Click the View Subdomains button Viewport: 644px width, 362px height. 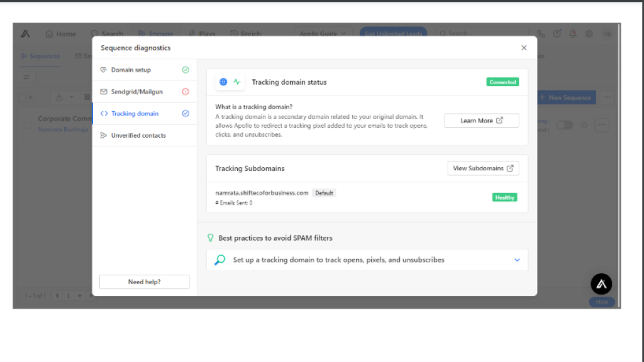(x=483, y=168)
